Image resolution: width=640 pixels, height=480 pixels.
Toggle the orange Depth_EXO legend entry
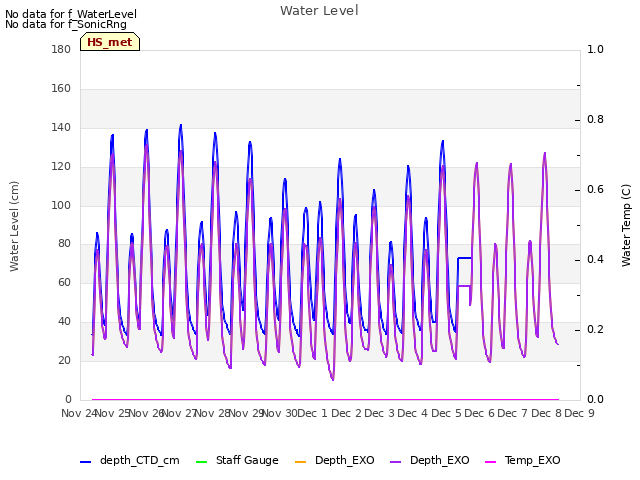pos(334,460)
